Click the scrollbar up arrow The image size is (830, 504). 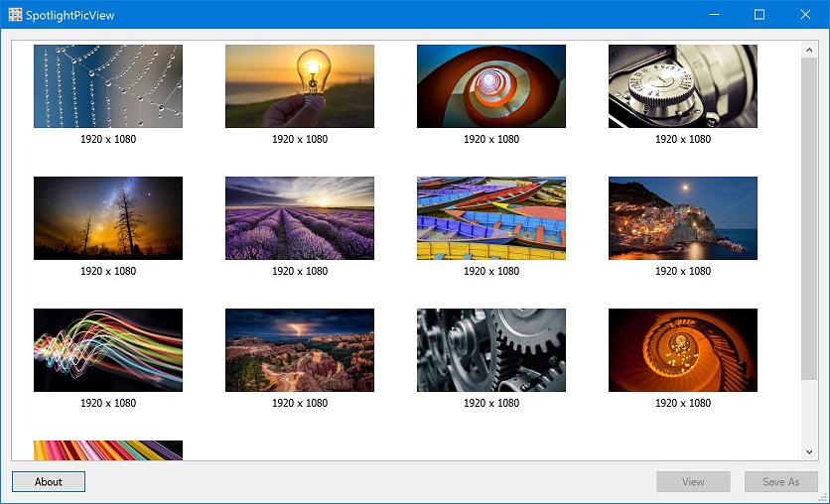(x=809, y=50)
